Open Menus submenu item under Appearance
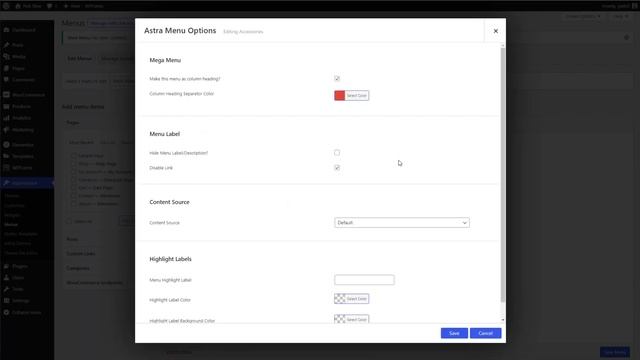Screen dimensions: 640x360 (11, 224)
